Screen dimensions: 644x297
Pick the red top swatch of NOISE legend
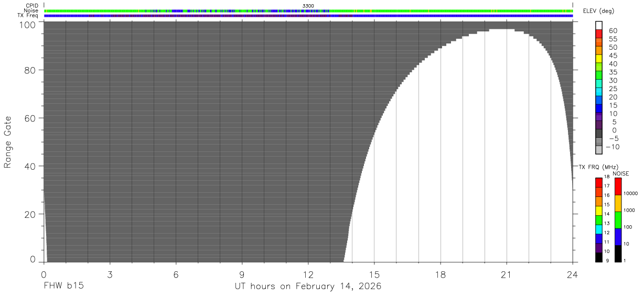click(x=618, y=186)
